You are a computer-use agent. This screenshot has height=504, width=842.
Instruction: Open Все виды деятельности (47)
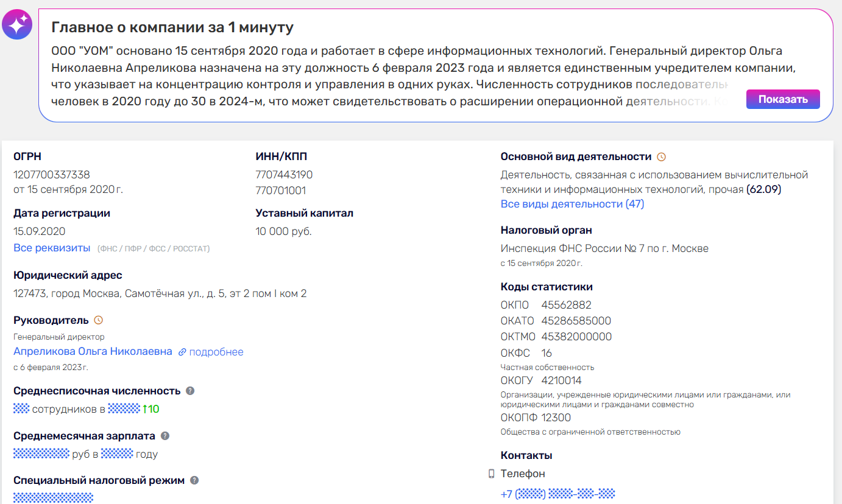(571, 204)
